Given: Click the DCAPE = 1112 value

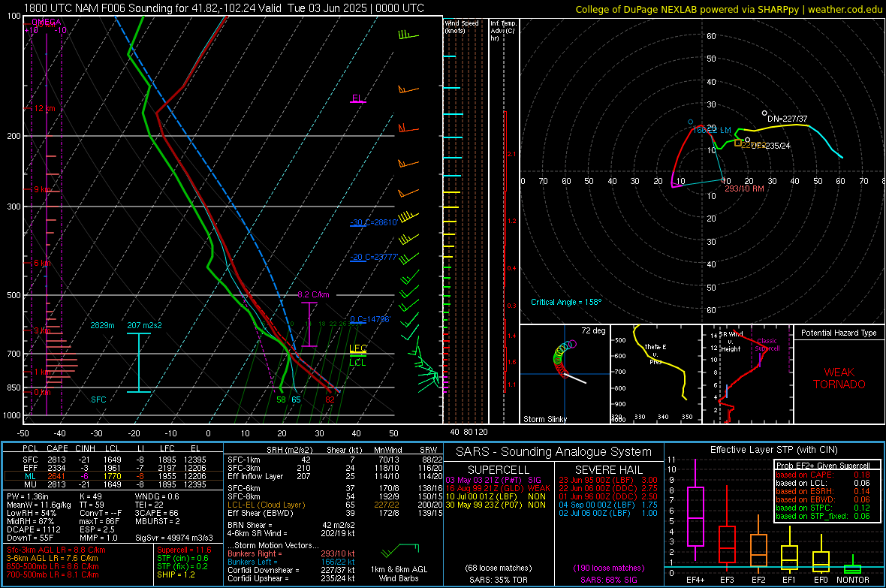Looking at the screenshot, I should pos(34,529).
